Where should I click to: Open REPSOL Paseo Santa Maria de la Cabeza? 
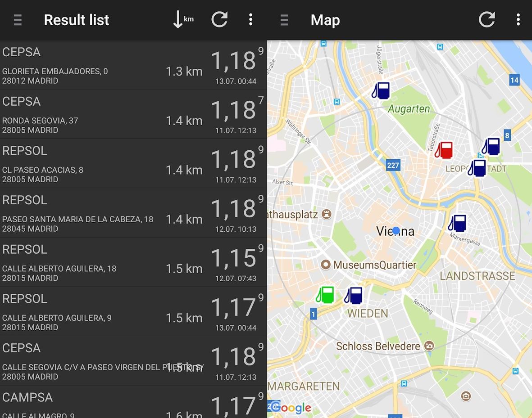tap(133, 213)
